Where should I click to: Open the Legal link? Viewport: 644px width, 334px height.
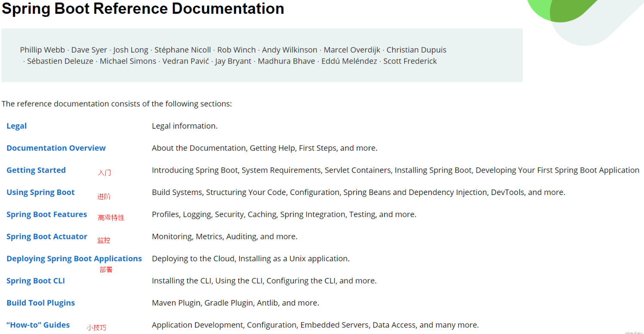coord(17,126)
